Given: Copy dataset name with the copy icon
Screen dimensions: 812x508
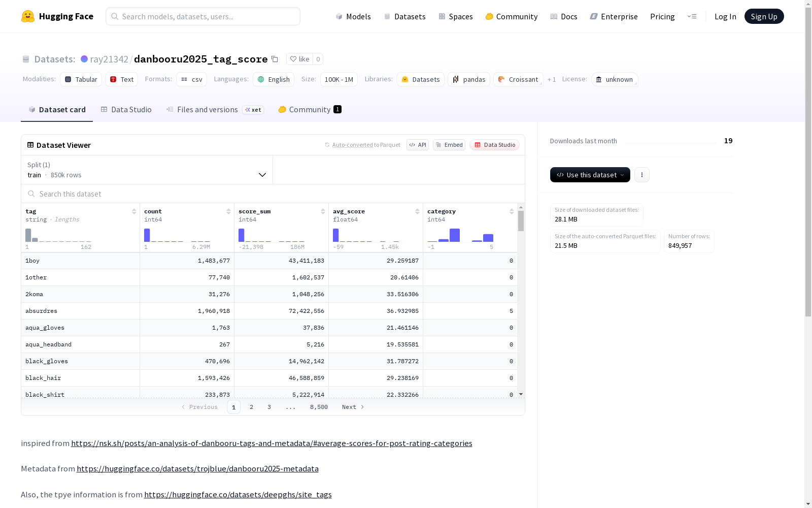Looking at the screenshot, I should (x=275, y=59).
